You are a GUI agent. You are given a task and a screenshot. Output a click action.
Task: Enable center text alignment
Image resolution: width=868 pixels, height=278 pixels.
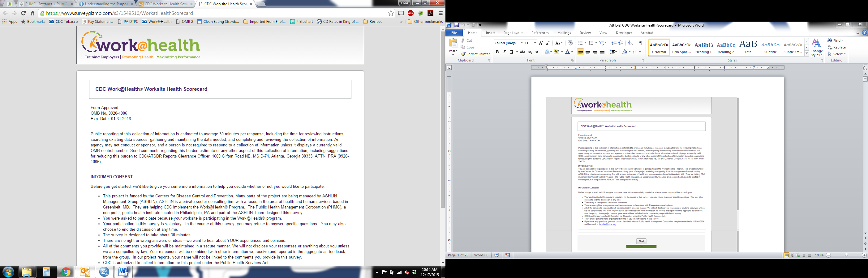(588, 52)
